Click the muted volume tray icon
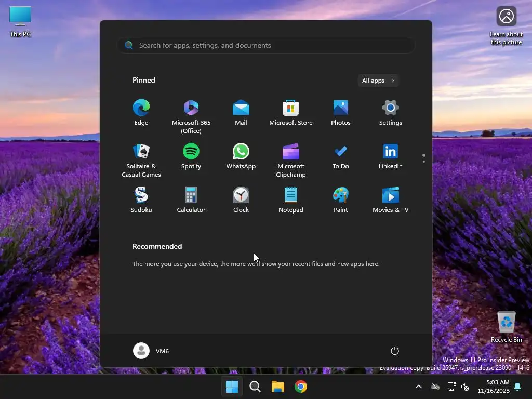Screen dimensions: 532x399 tap(465, 387)
